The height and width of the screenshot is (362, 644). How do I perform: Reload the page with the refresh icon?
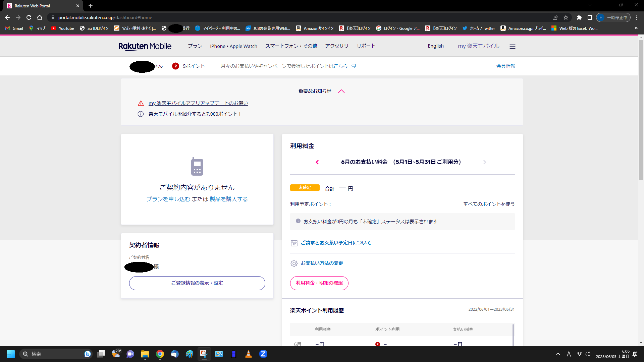29,17
